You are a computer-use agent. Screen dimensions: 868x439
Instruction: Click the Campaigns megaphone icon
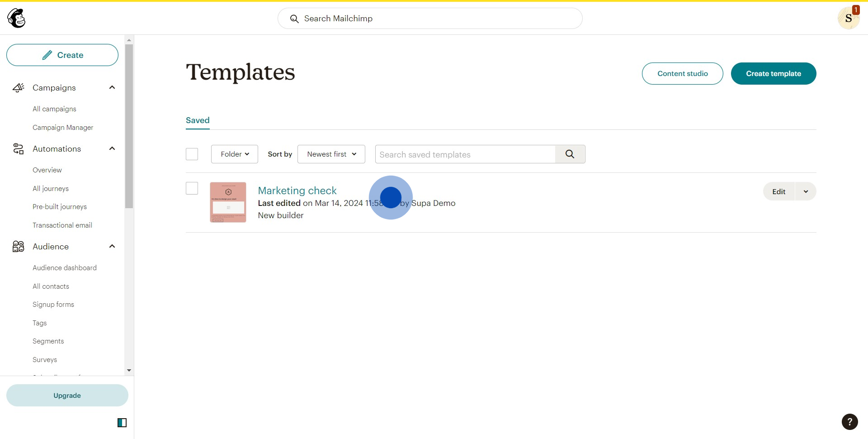point(18,87)
